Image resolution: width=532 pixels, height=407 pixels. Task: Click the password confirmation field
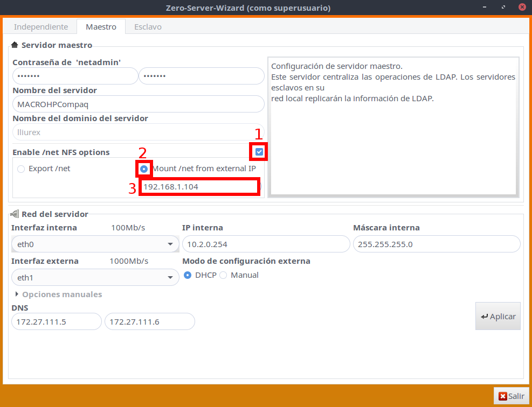(x=201, y=76)
